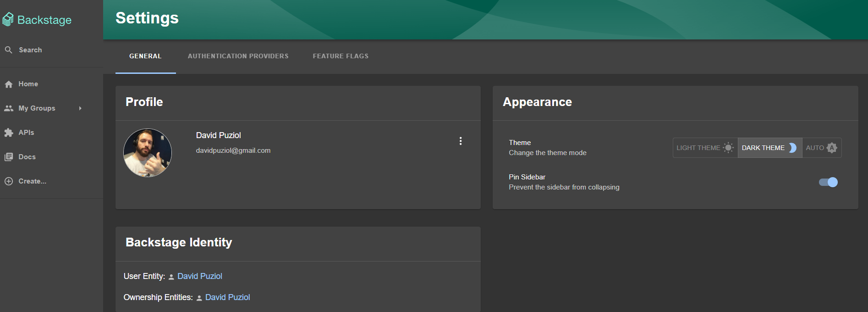This screenshot has width=868, height=312.
Task: Click the Docs library icon
Action: click(x=9, y=157)
